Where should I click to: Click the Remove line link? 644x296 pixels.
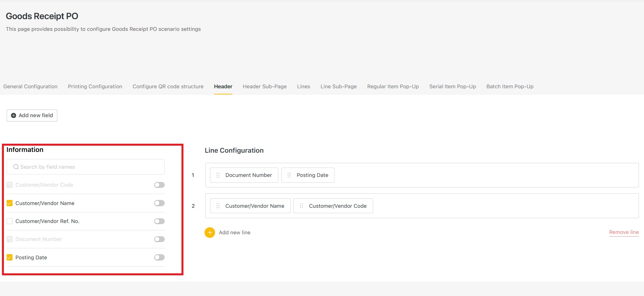coord(624,232)
